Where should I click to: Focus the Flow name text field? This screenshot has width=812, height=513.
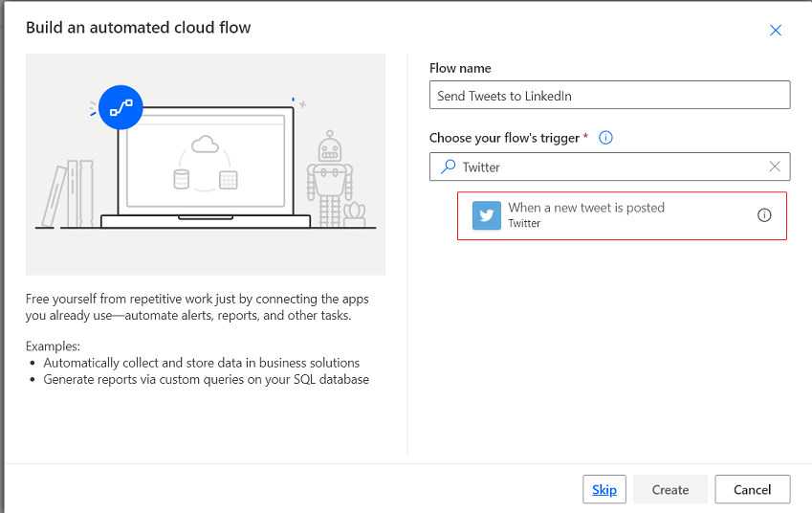point(610,96)
